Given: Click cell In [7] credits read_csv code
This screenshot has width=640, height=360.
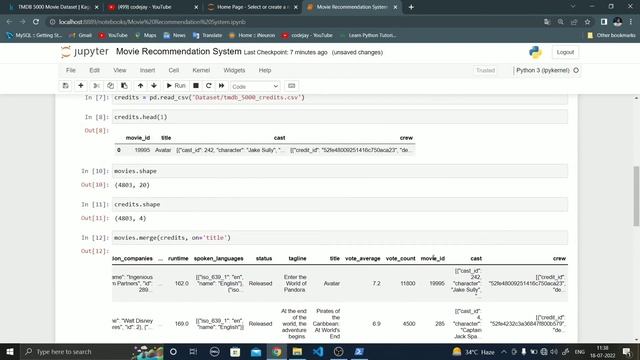Looking at the screenshot, I should coord(340,98).
